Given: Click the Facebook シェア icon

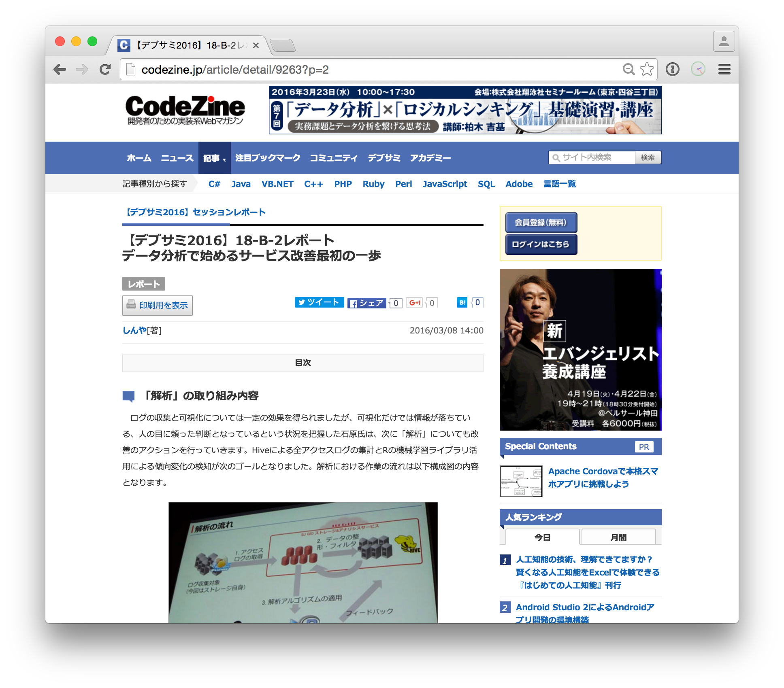Looking at the screenshot, I should coord(366,303).
